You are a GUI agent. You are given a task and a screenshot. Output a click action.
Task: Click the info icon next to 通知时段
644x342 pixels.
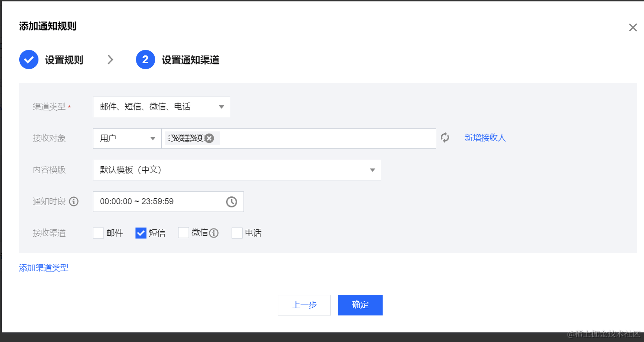pyautogui.click(x=73, y=201)
